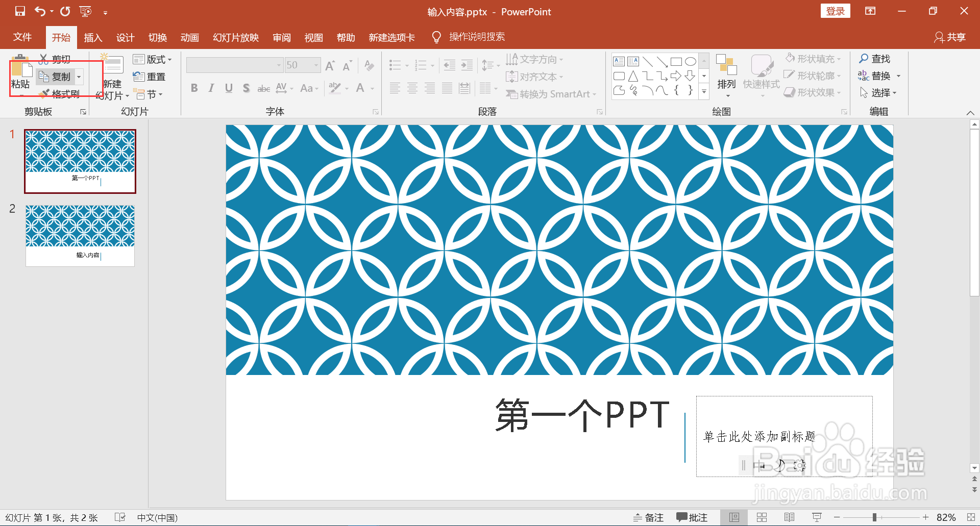980x526 pixels.
Task: Click the zoom out minus button
Action: [837, 517]
